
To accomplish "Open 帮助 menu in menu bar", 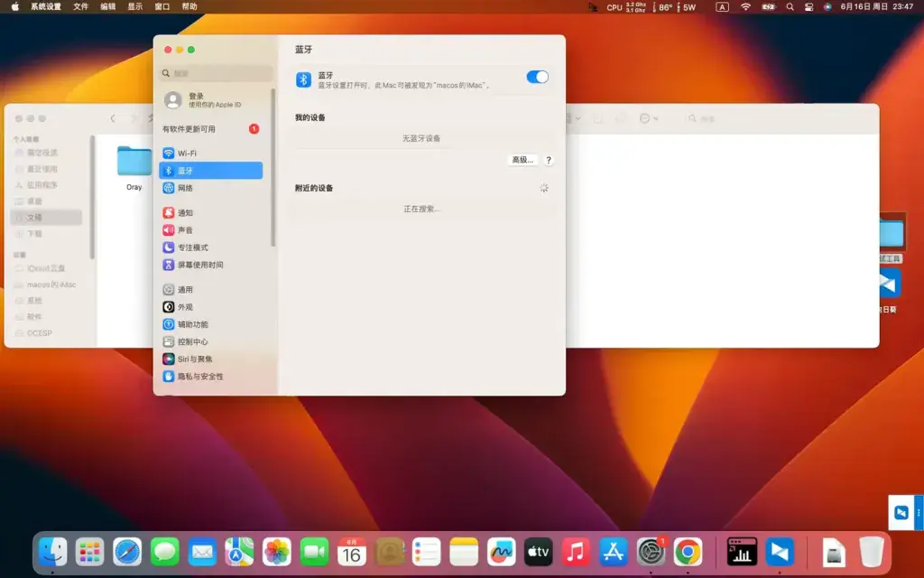I will click(189, 6).
